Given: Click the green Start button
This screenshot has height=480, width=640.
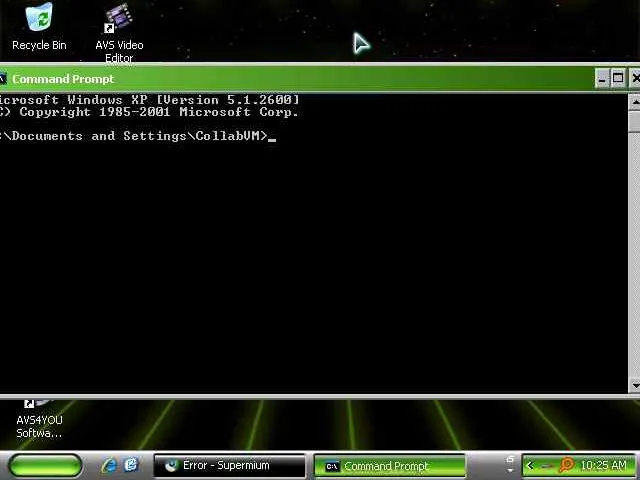Looking at the screenshot, I should coord(45,465).
